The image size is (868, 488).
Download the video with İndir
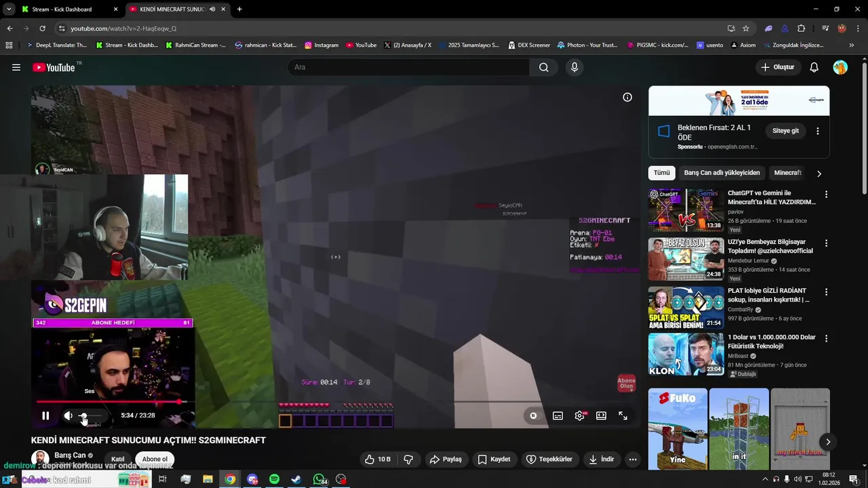pyautogui.click(x=601, y=459)
